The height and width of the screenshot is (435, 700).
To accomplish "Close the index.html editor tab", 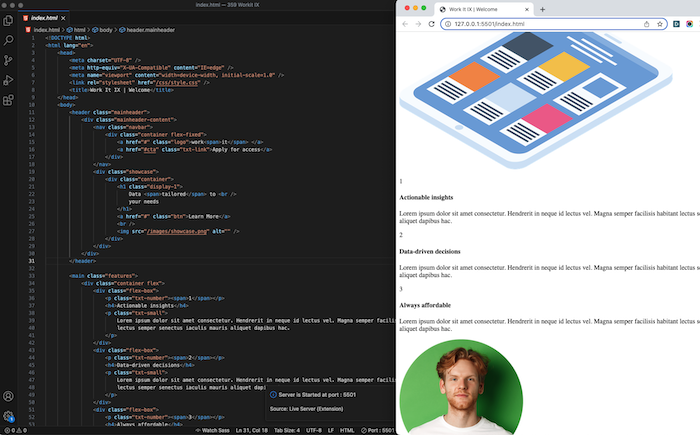I will click(63, 18).
